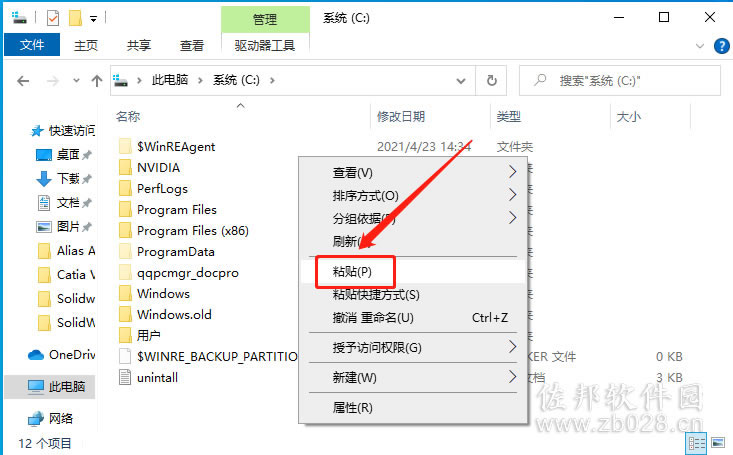733x455 pixels.
Task: Choose 粘贴快捷方式(S) from the context menu
Action: pos(413,295)
